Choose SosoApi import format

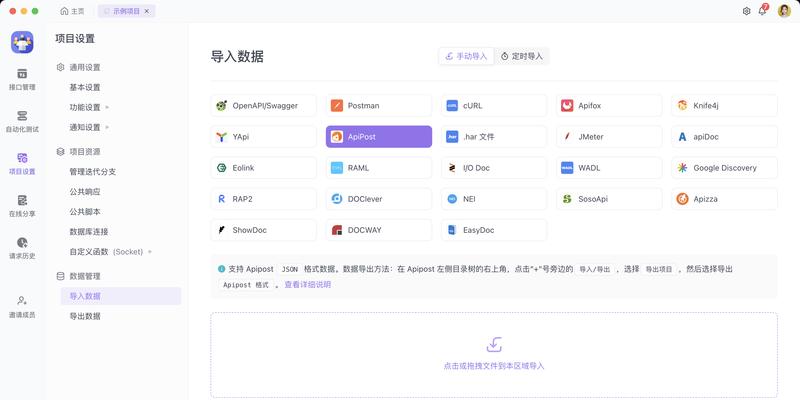609,199
